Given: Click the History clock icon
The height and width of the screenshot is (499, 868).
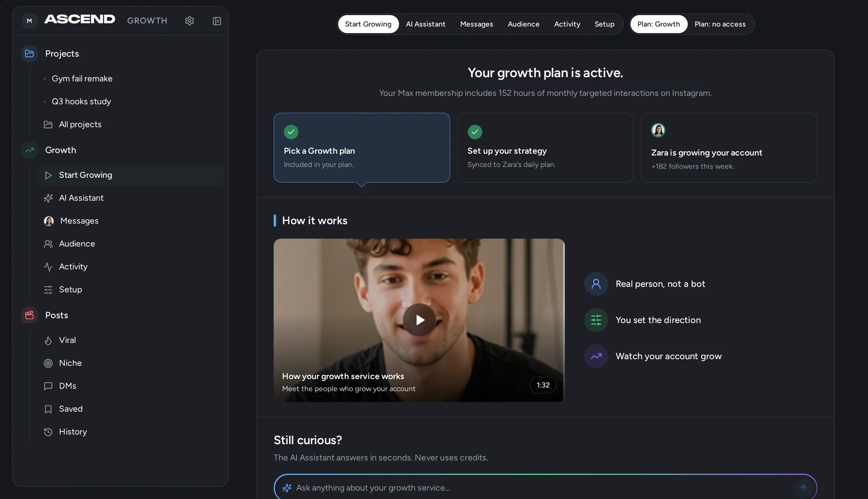Looking at the screenshot, I should click(x=48, y=432).
